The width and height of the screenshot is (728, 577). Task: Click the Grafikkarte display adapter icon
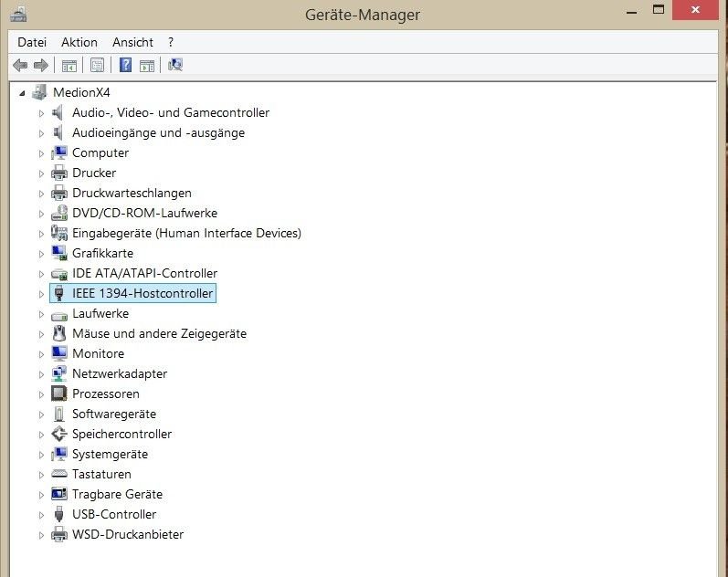59,253
